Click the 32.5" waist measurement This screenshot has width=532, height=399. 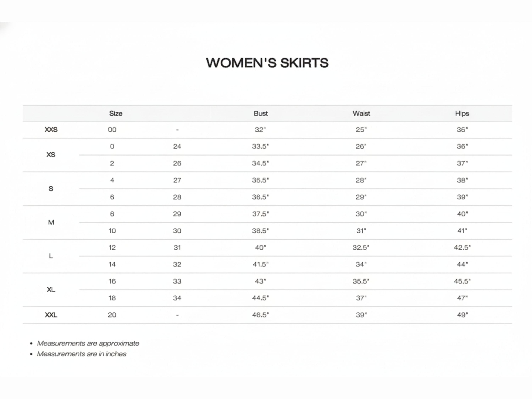point(361,248)
